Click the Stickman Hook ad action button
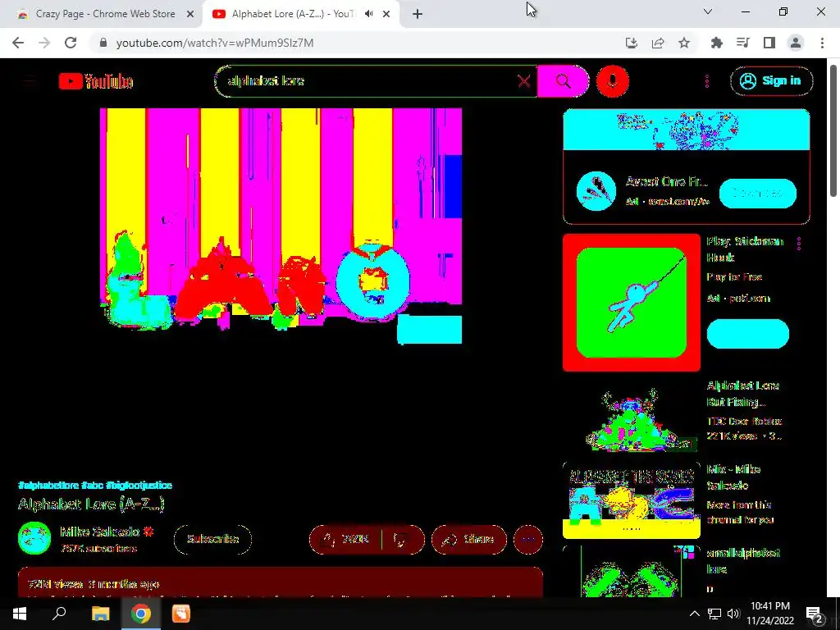Viewport: 840px width, 630px height. (748, 334)
